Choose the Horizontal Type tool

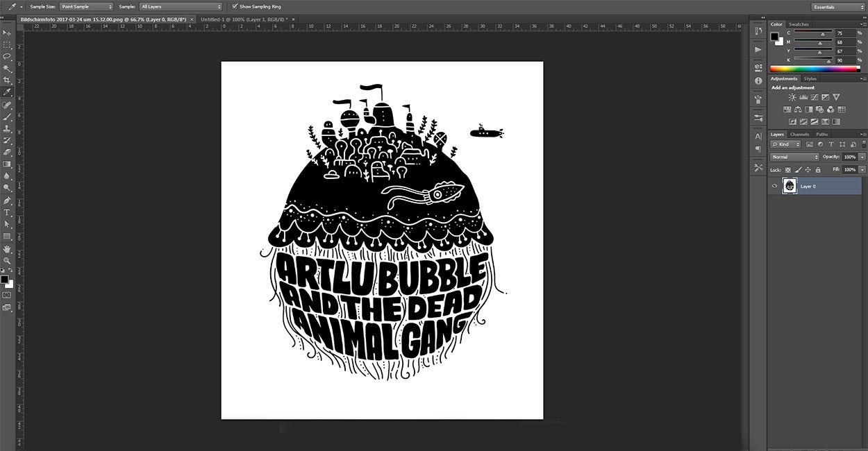tap(7, 212)
